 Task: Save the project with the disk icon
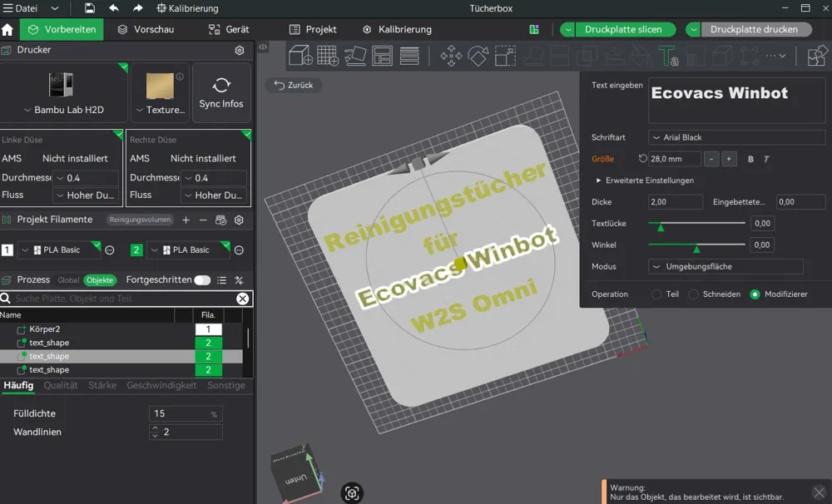tap(90, 8)
